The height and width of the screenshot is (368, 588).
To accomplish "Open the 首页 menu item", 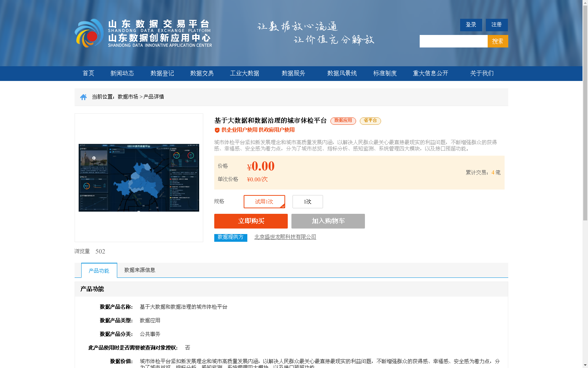I will tap(88, 73).
